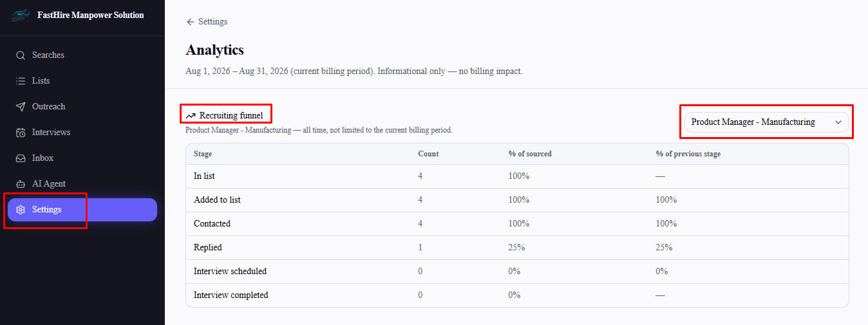
Task: Follow the Settings back link
Action: 207,22
